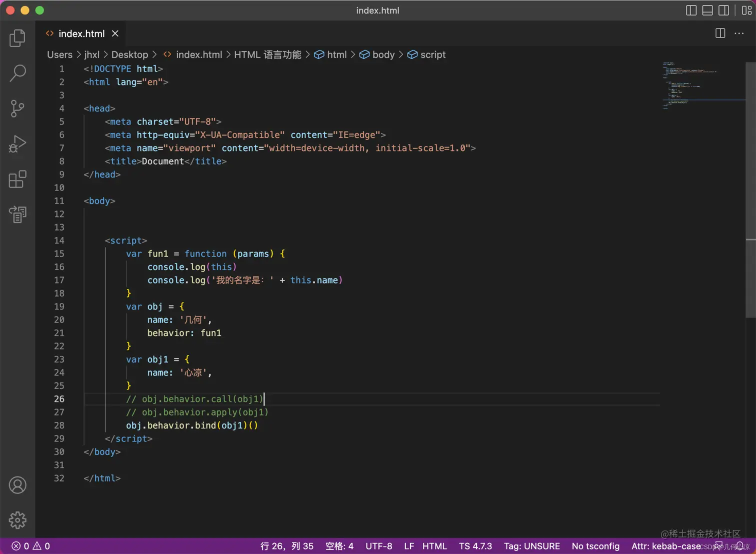The width and height of the screenshot is (756, 554).
Task: Click the TS 4.7.3 version status
Action: pyautogui.click(x=475, y=546)
